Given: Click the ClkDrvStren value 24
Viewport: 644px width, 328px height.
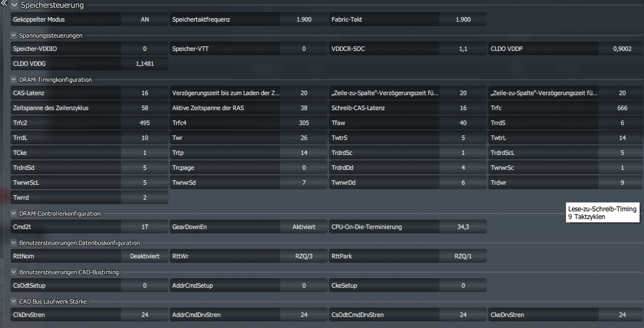Looking at the screenshot, I should (145, 315).
